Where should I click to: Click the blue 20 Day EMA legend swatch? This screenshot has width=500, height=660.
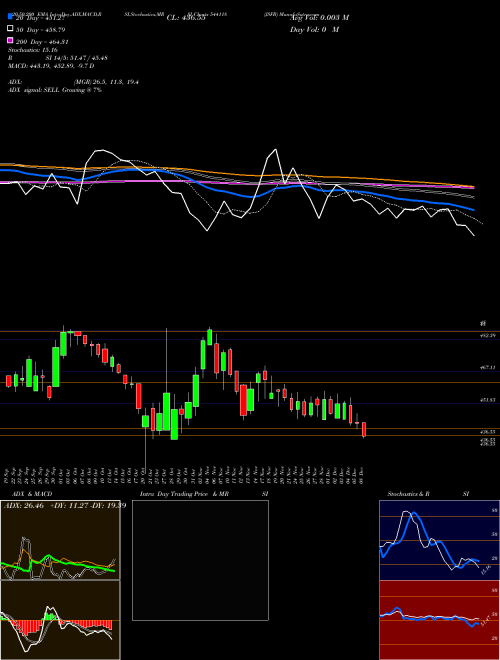10,17
